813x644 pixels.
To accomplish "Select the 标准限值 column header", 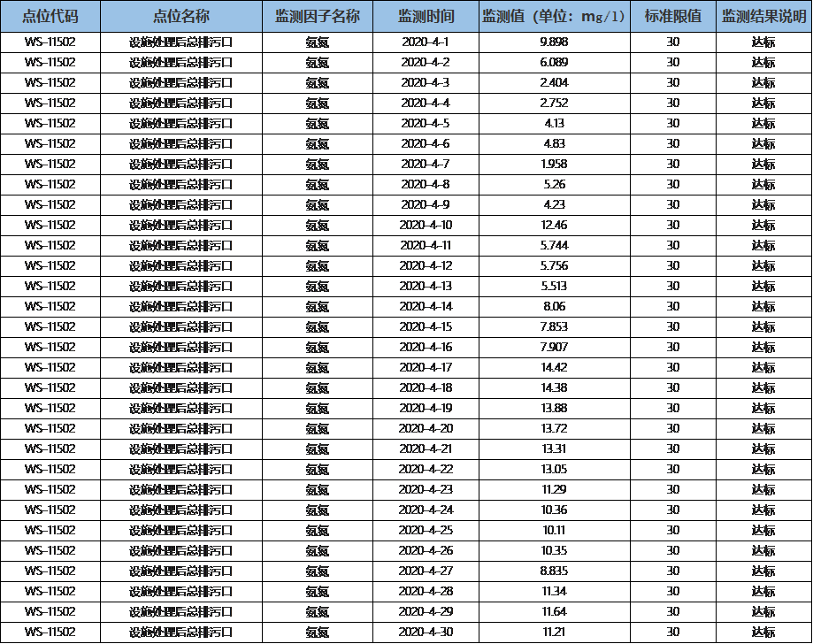I will (x=673, y=17).
